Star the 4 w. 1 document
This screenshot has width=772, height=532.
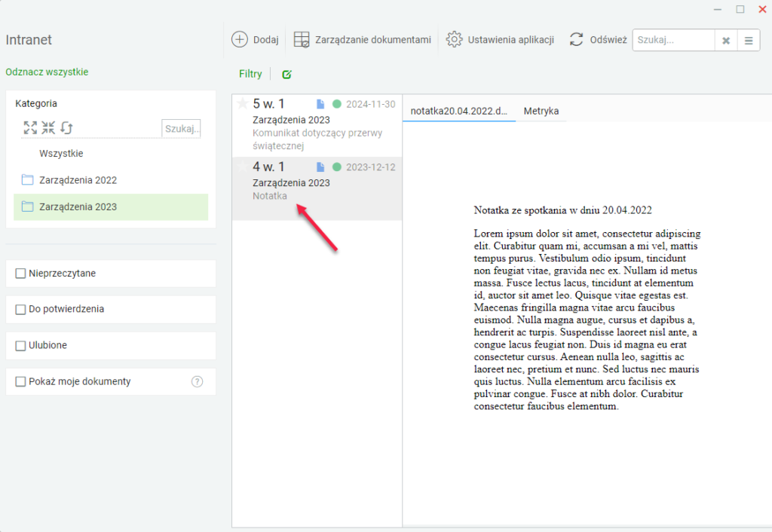click(x=242, y=167)
